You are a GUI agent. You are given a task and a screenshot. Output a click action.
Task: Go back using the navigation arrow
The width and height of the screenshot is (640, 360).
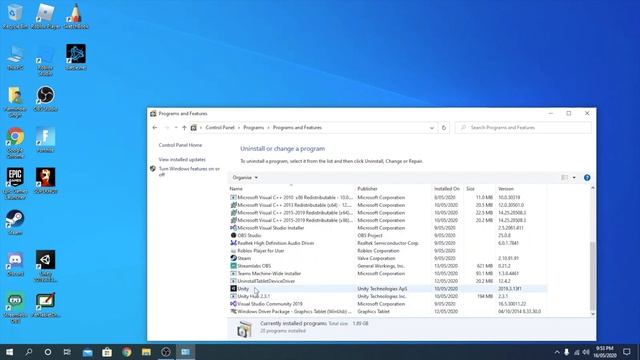pos(155,128)
